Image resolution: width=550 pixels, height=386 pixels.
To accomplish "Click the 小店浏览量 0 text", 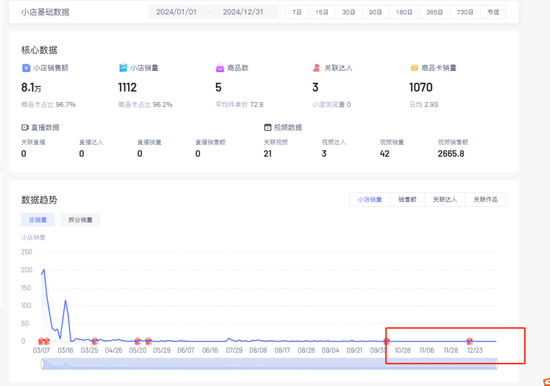I will pyautogui.click(x=331, y=105).
